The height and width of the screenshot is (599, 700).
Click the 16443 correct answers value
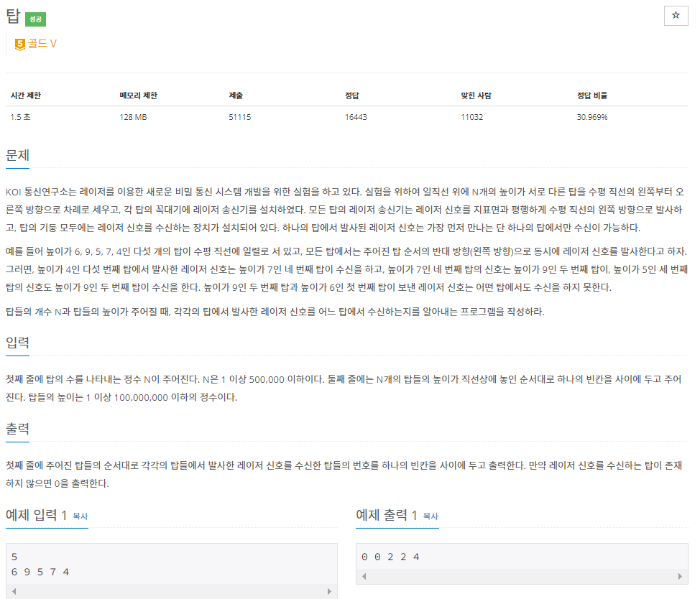tap(356, 117)
